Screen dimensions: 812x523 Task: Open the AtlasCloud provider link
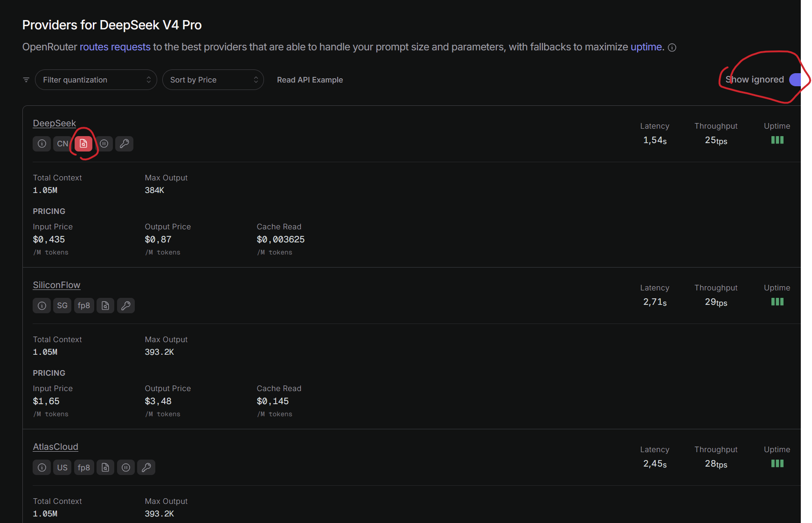(56, 447)
